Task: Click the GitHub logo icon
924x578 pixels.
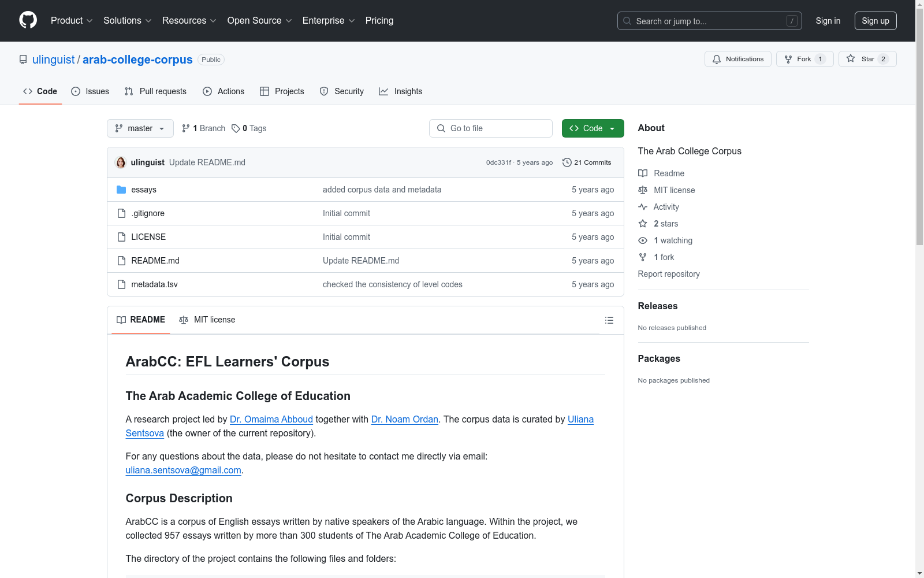Action: [28, 20]
